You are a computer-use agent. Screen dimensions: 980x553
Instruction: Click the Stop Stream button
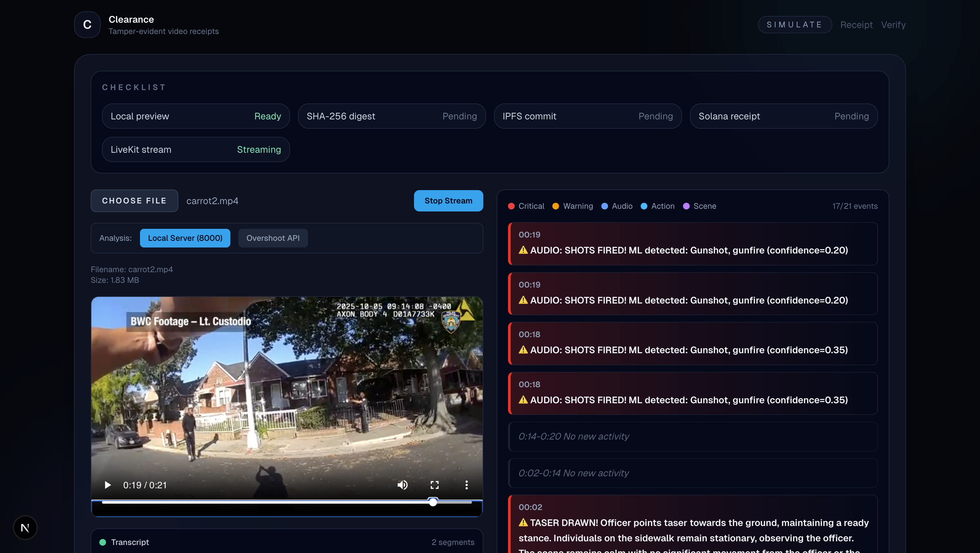(448, 200)
